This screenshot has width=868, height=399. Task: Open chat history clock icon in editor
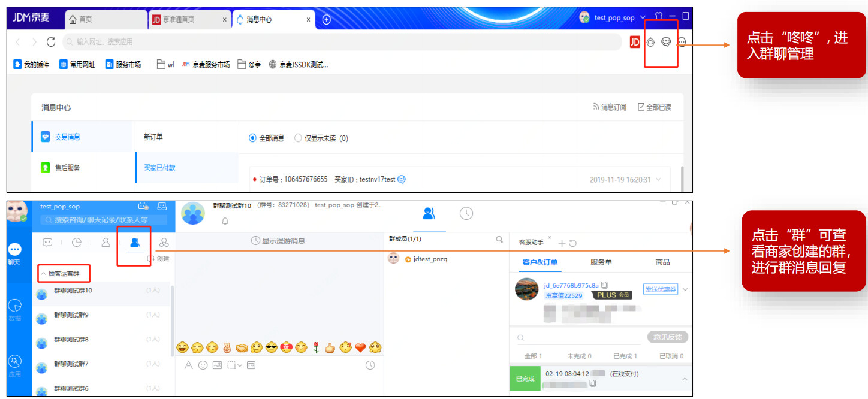370,365
